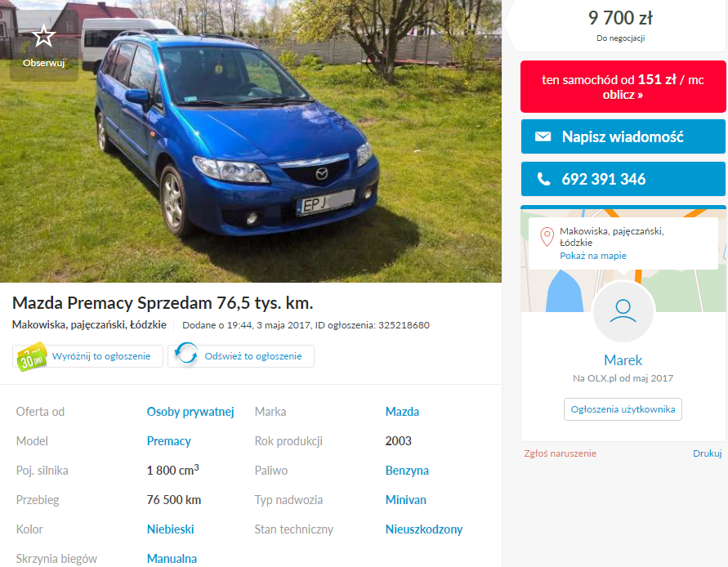Click the map location pin icon
Viewport: 728px width, 567px height.
(547, 237)
